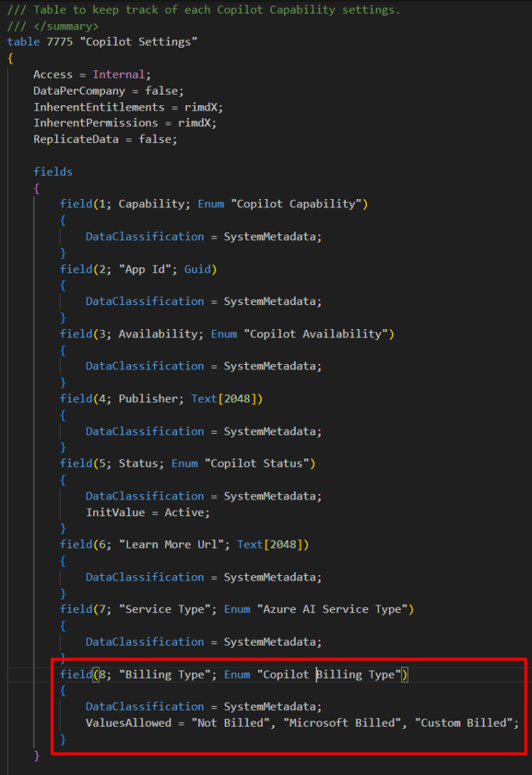Click the Internal access value
Viewport: 532px width, 775px height.
tap(118, 74)
